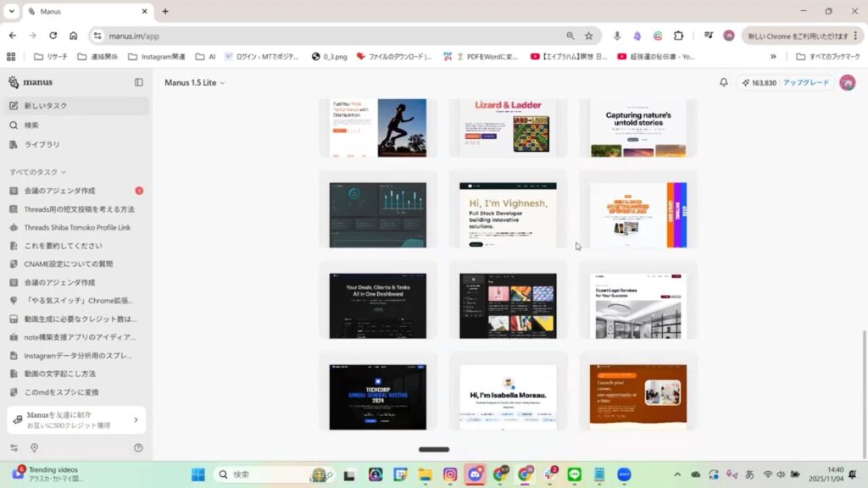Screen dimensions: 868x488
Task: Open LINE from the Windows taskbar
Action: [574, 474]
